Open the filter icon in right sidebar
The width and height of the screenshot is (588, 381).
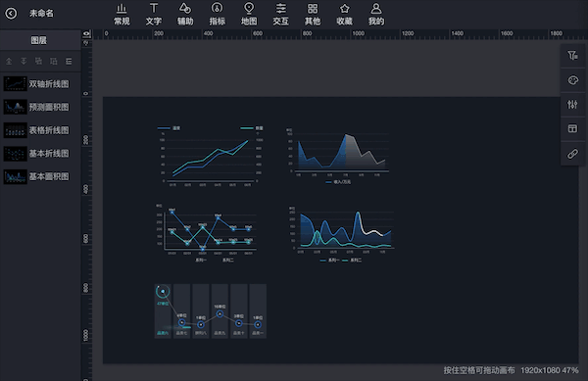click(572, 56)
